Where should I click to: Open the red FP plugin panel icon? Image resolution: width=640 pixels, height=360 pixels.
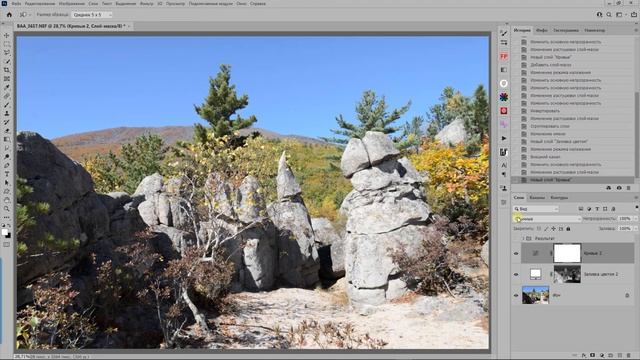pos(504,56)
